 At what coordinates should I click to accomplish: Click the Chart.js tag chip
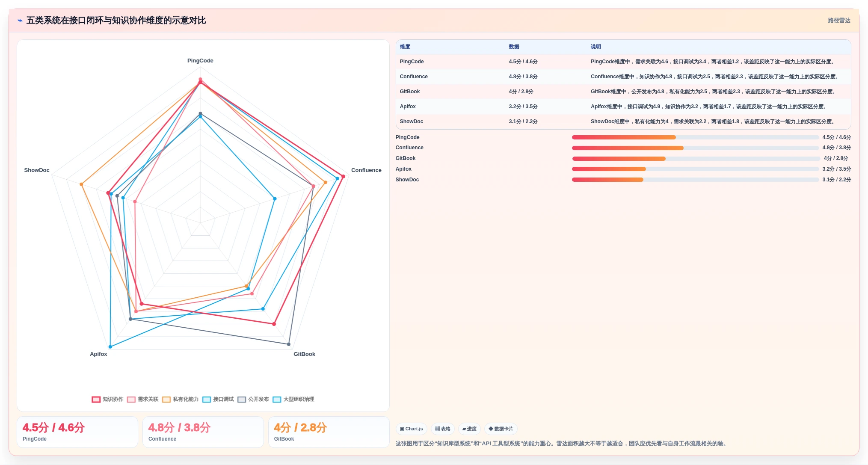(x=411, y=429)
